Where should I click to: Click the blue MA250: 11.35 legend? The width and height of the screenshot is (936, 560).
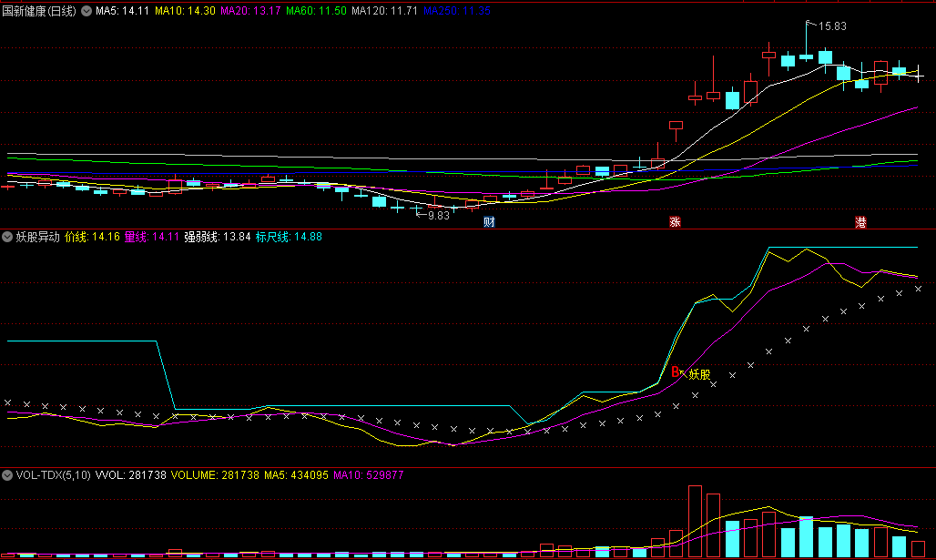coord(457,11)
